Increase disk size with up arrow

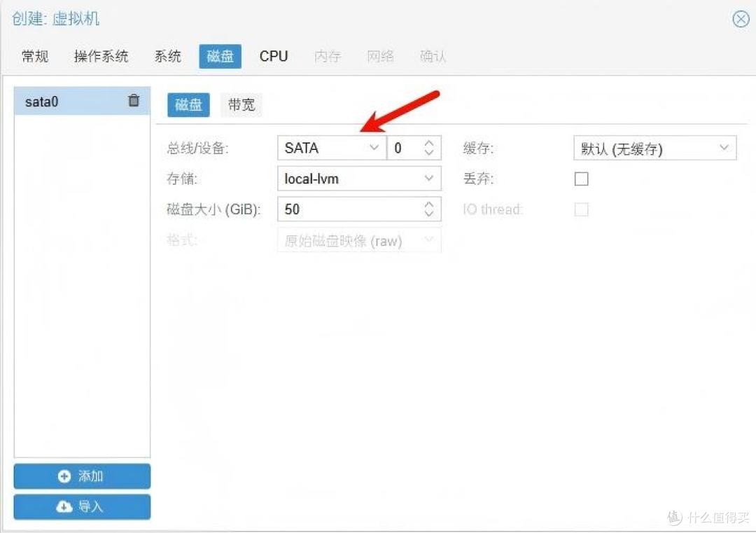(x=429, y=204)
